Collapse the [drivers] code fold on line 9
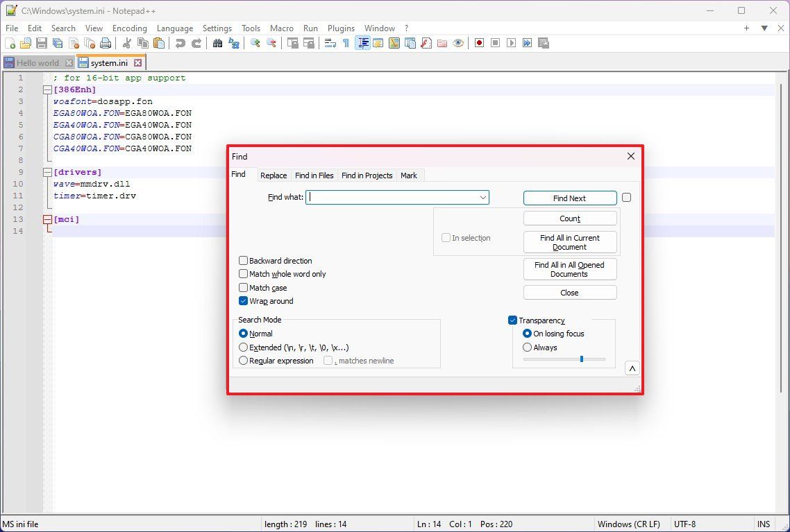The height and width of the screenshot is (532, 790). click(x=47, y=171)
